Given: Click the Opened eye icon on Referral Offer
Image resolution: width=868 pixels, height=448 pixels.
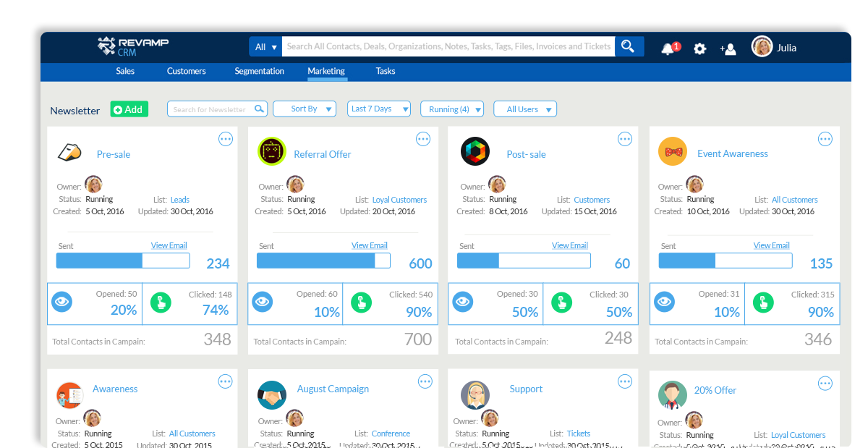Looking at the screenshot, I should (x=263, y=303).
